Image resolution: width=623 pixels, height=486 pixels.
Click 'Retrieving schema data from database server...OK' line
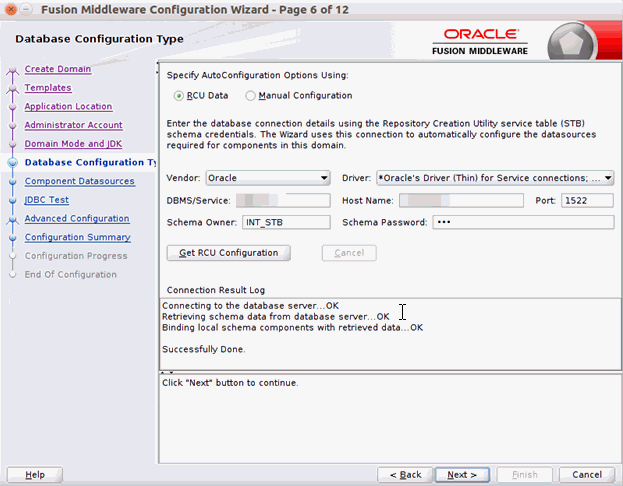276,317
